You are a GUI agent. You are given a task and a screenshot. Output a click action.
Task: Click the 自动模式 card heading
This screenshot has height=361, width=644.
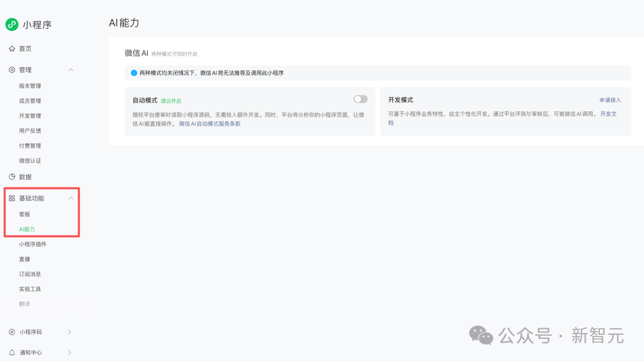pyautogui.click(x=145, y=100)
